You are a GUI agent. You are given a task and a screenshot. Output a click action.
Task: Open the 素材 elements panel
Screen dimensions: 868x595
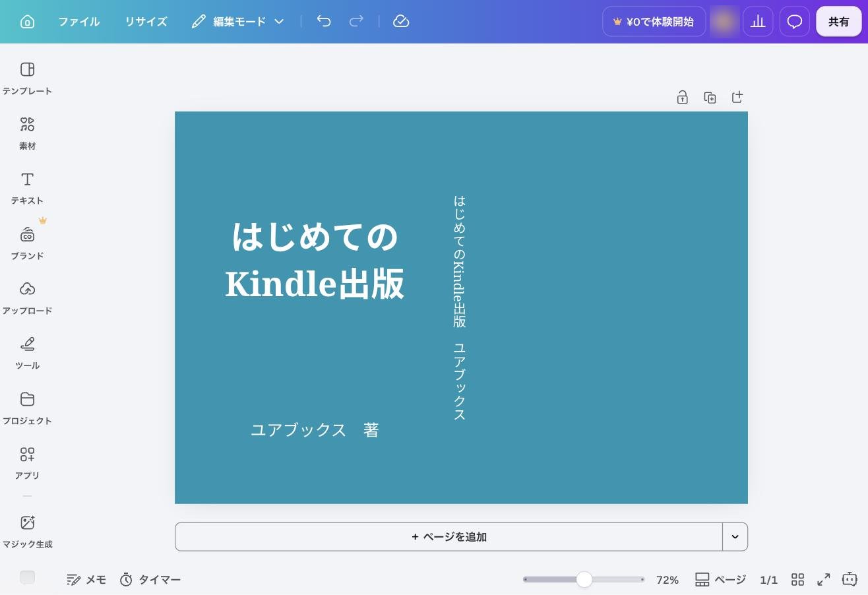pyautogui.click(x=27, y=134)
